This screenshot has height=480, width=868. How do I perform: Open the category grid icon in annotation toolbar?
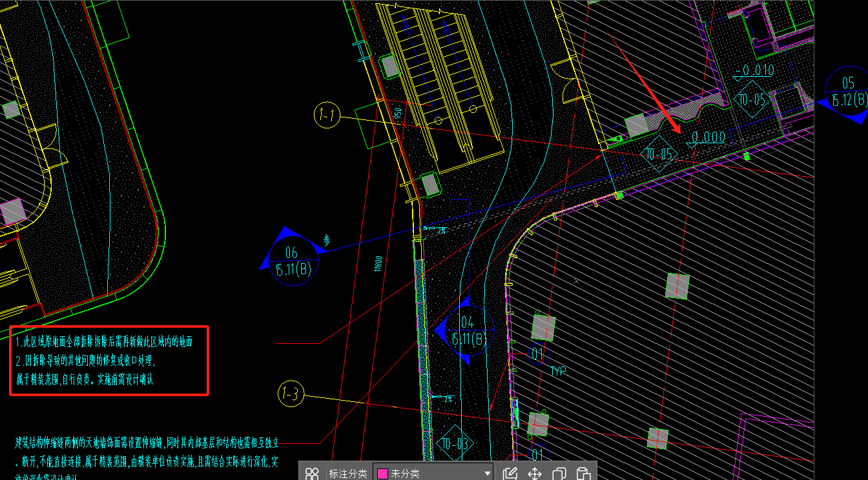(x=312, y=474)
